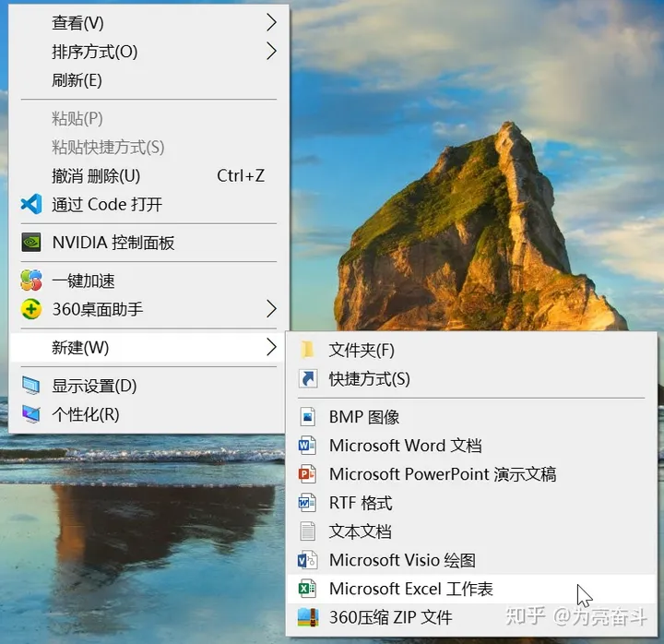664x644 pixels.
Task: Click the Word document icon
Action: pyautogui.click(x=307, y=446)
